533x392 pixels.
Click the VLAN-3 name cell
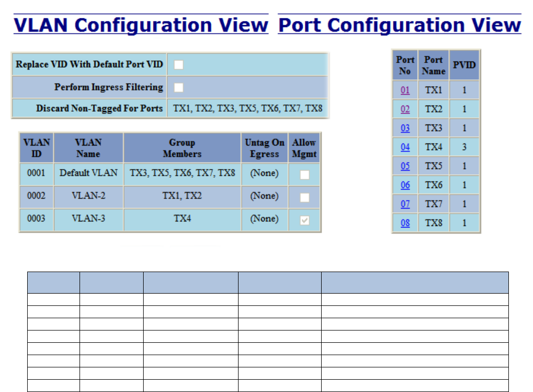[88, 220]
